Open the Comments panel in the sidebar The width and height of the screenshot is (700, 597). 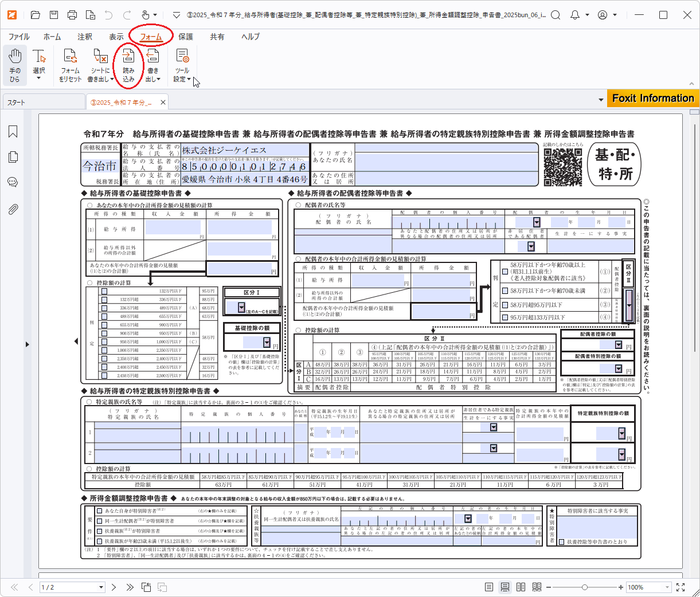13,182
